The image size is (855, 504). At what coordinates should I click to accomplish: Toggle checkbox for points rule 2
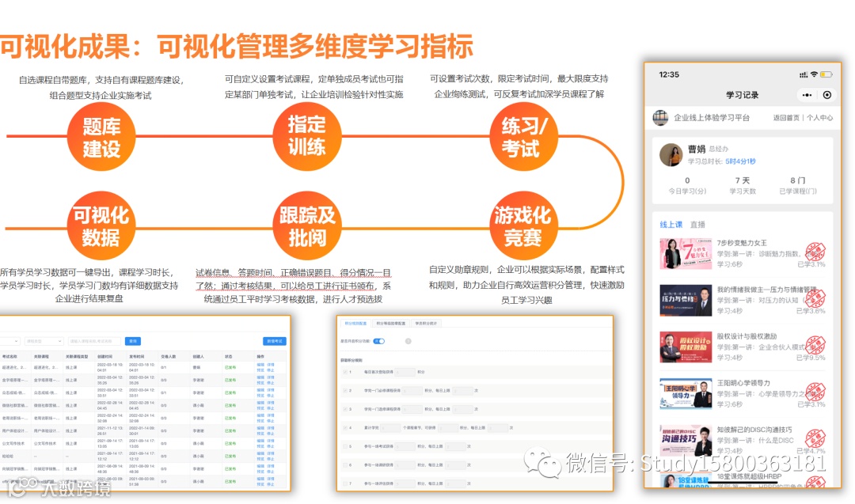point(344,391)
